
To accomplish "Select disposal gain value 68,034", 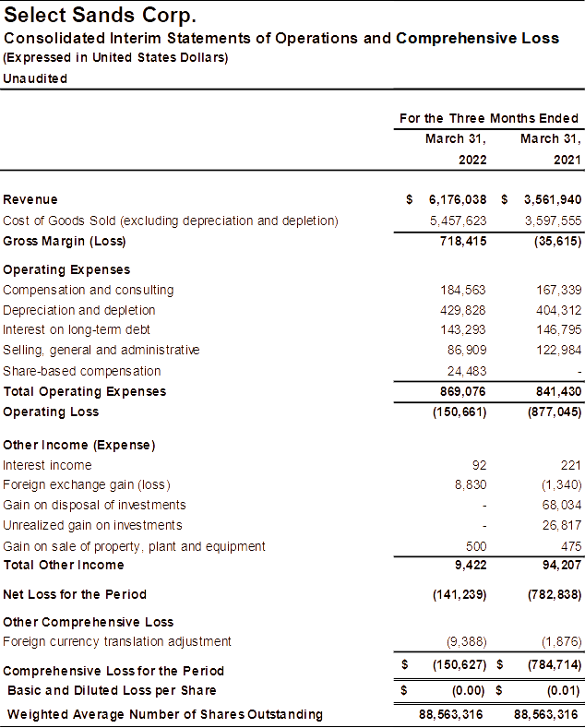I will [x=562, y=505].
